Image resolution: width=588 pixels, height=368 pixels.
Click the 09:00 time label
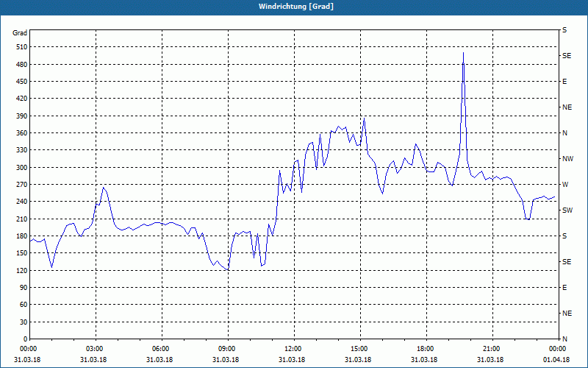point(226,349)
